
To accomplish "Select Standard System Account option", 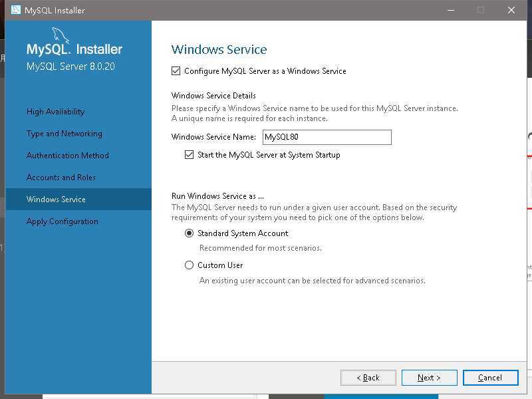I will pyautogui.click(x=189, y=233).
